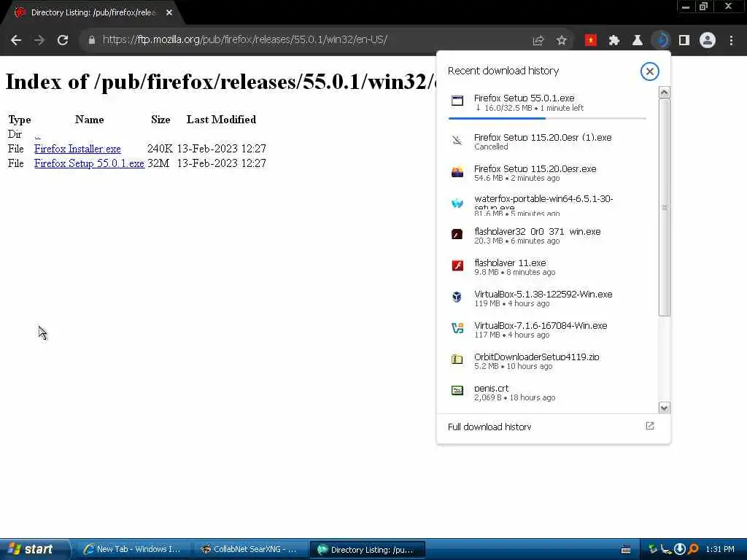The width and height of the screenshot is (747, 560).
Task: Open the user profile avatar
Action: point(708,41)
